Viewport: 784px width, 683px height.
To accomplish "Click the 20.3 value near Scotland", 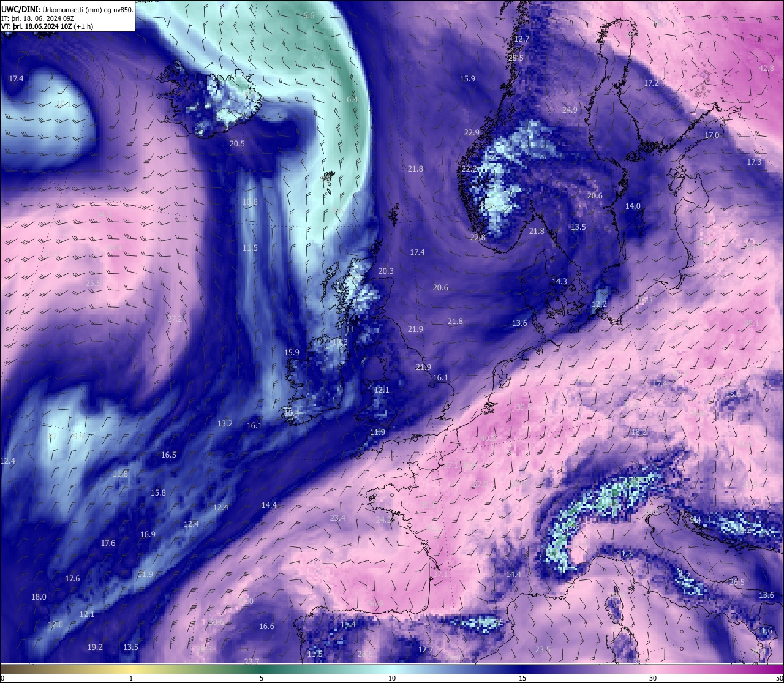I will coord(386,271).
